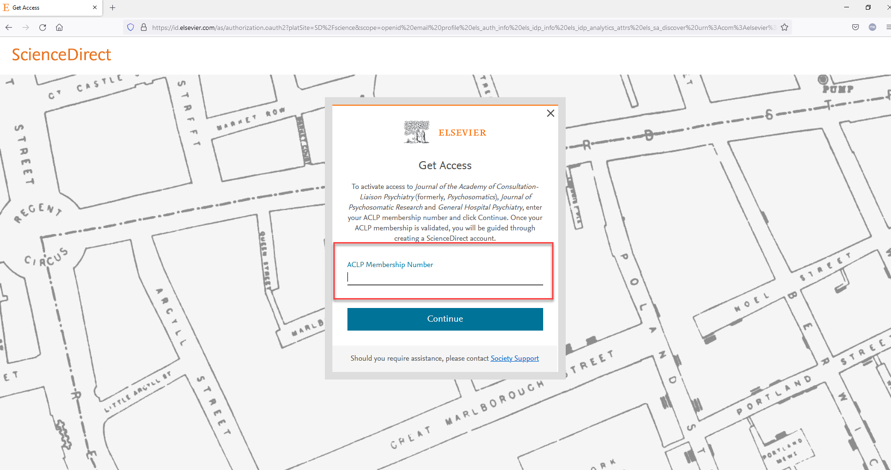Minimize the browser window
The image size is (891, 470).
tap(847, 7)
